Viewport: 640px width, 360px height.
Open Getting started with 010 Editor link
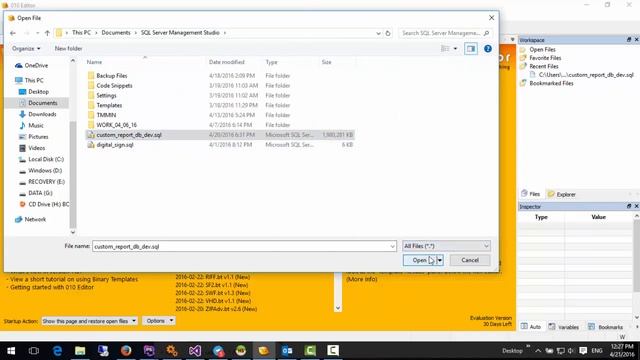click(x=51, y=287)
